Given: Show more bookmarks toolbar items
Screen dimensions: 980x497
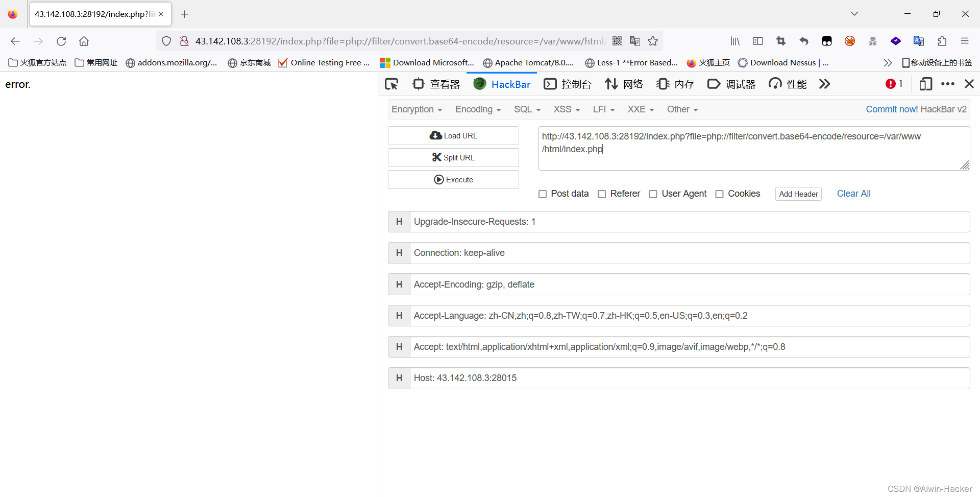Looking at the screenshot, I should pyautogui.click(x=888, y=63).
